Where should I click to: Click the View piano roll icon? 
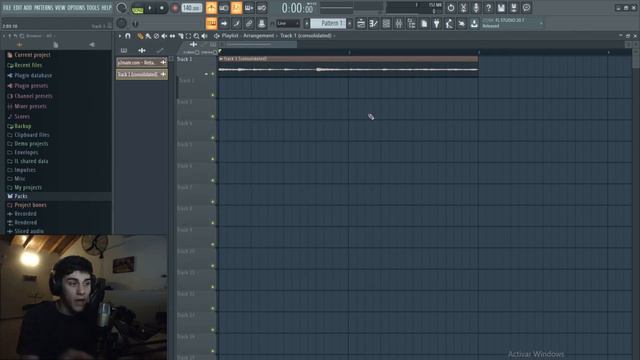pyautogui.click(x=373, y=24)
